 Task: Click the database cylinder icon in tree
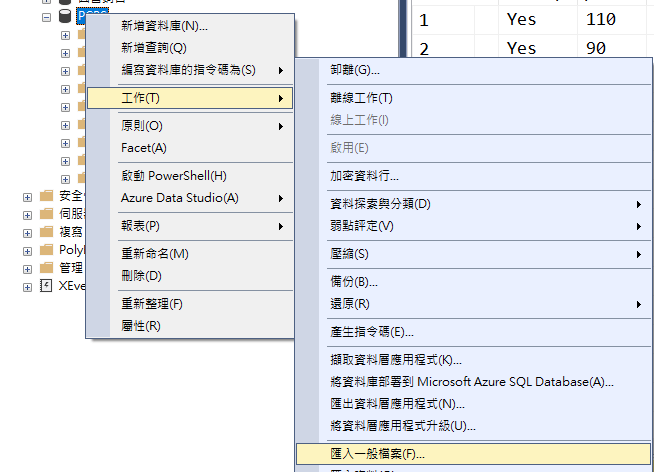click(x=65, y=17)
